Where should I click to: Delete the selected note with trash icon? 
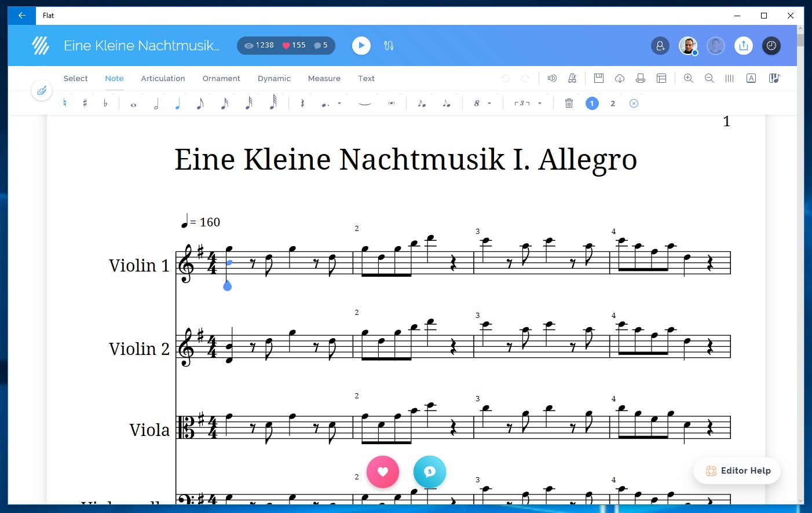(x=569, y=103)
